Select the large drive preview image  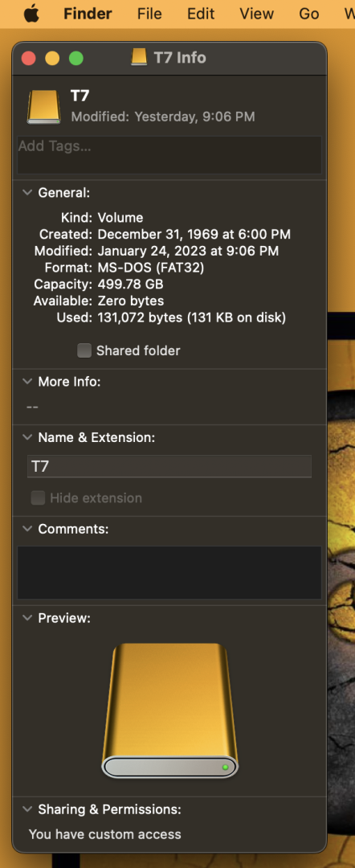point(169,710)
